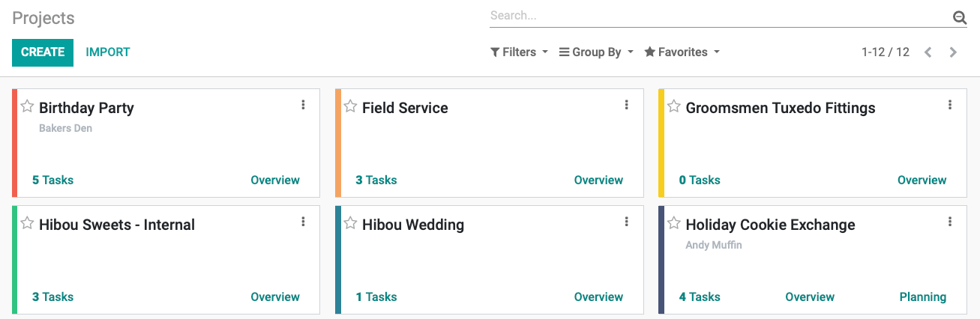Click the IMPORT button
The height and width of the screenshot is (319, 980).
tap(108, 52)
